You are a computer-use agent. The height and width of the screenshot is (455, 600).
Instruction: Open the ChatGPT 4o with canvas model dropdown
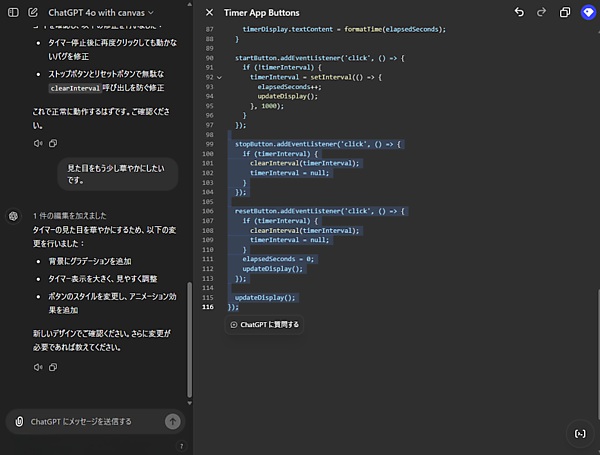[x=101, y=12]
